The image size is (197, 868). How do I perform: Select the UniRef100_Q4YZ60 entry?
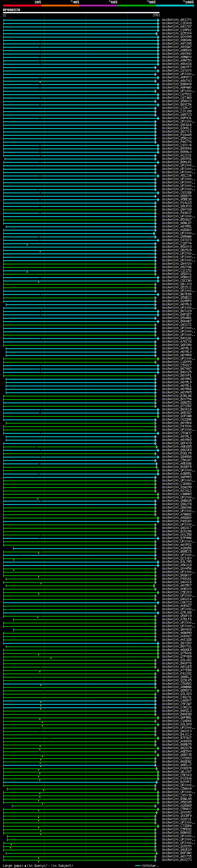(x=176, y=643)
